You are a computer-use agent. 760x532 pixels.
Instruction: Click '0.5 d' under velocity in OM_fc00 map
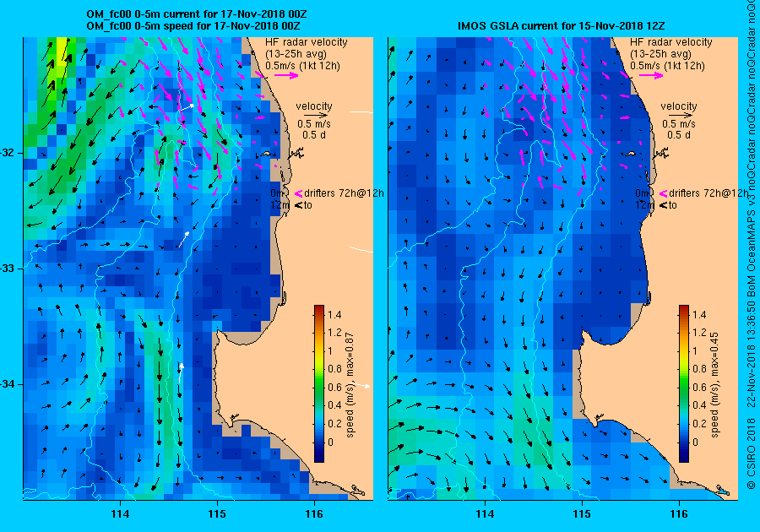click(x=314, y=135)
